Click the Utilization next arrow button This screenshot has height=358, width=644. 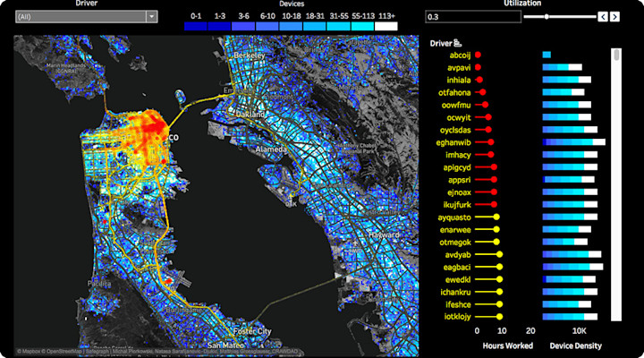614,17
